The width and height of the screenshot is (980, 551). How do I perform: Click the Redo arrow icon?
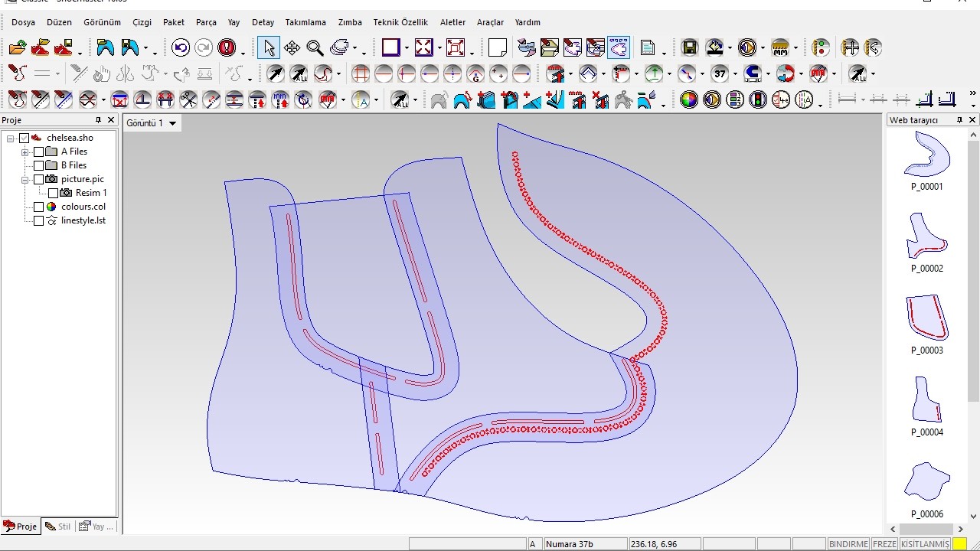204,47
